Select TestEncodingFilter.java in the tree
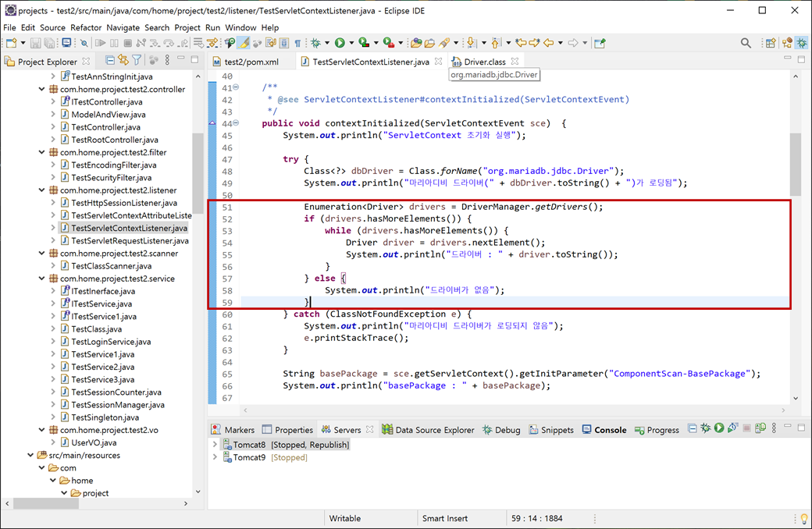The width and height of the screenshot is (812, 529). (113, 165)
